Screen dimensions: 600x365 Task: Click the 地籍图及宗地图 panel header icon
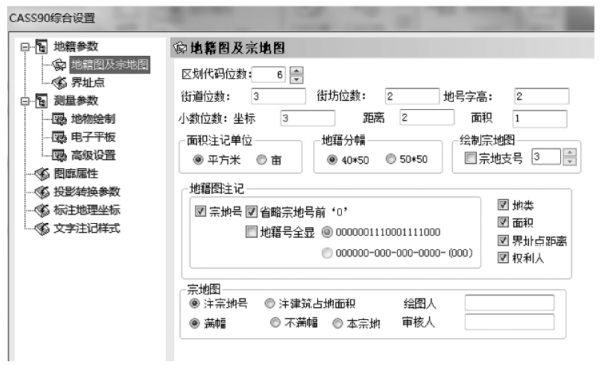(180, 48)
